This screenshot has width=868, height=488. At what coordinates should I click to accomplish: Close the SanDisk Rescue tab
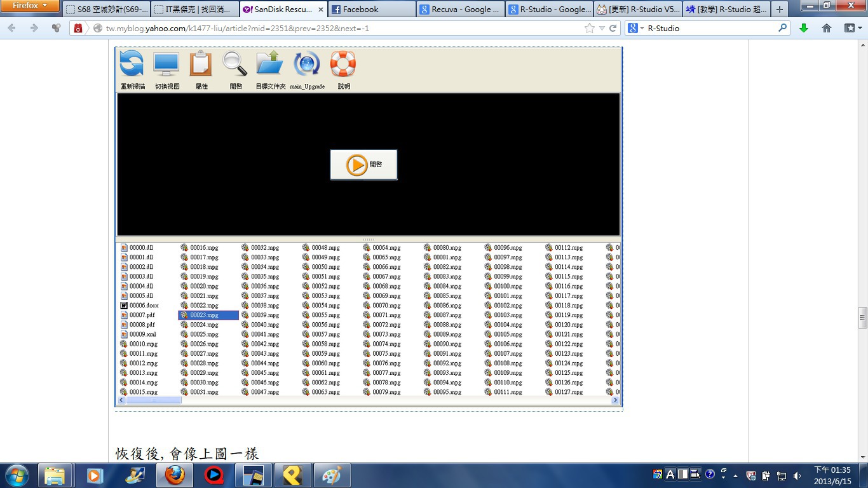pyautogui.click(x=320, y=10)
